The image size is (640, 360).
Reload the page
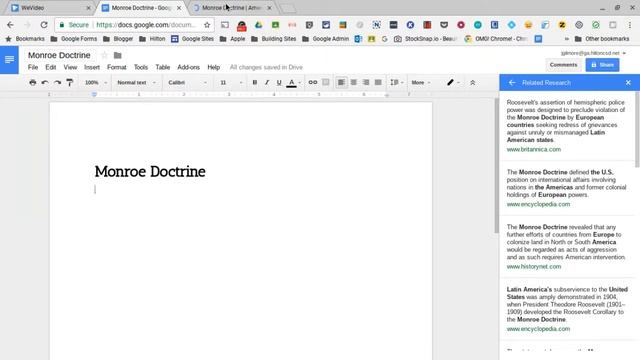44,25
